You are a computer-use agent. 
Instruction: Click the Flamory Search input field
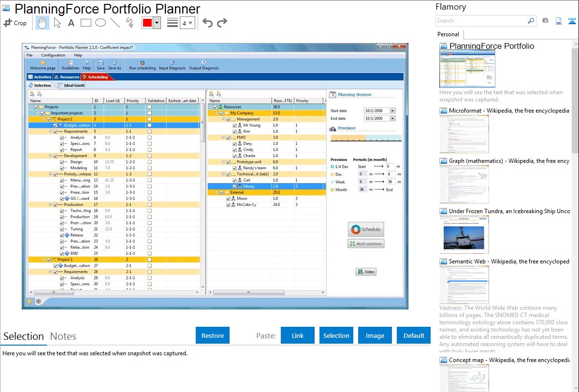pyautogui.click(x=481, y=21)
